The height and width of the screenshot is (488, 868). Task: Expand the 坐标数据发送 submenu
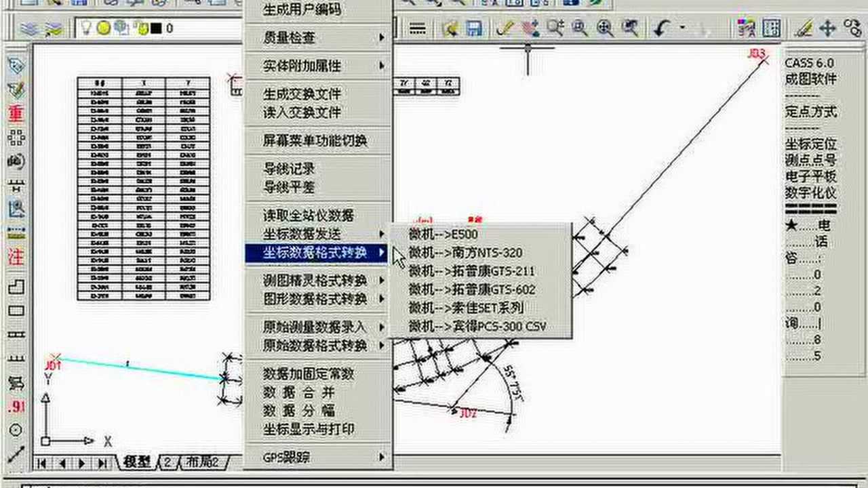click(x=318, y=234)
